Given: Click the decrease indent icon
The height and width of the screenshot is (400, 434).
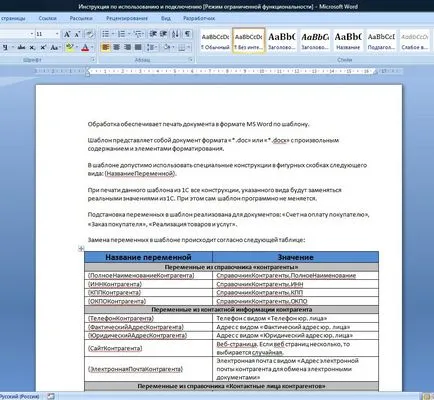Looking at the screenshot, I should [153, 34].
